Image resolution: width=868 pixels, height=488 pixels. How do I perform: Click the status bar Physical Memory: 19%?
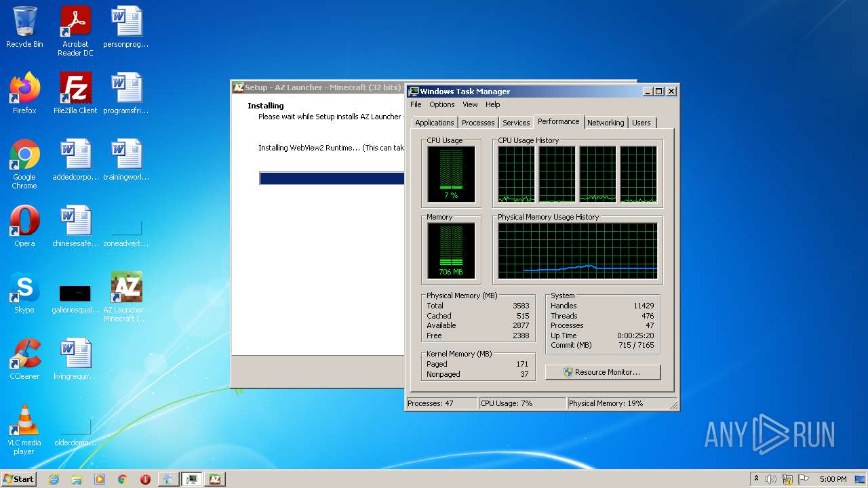coord(606,403)
